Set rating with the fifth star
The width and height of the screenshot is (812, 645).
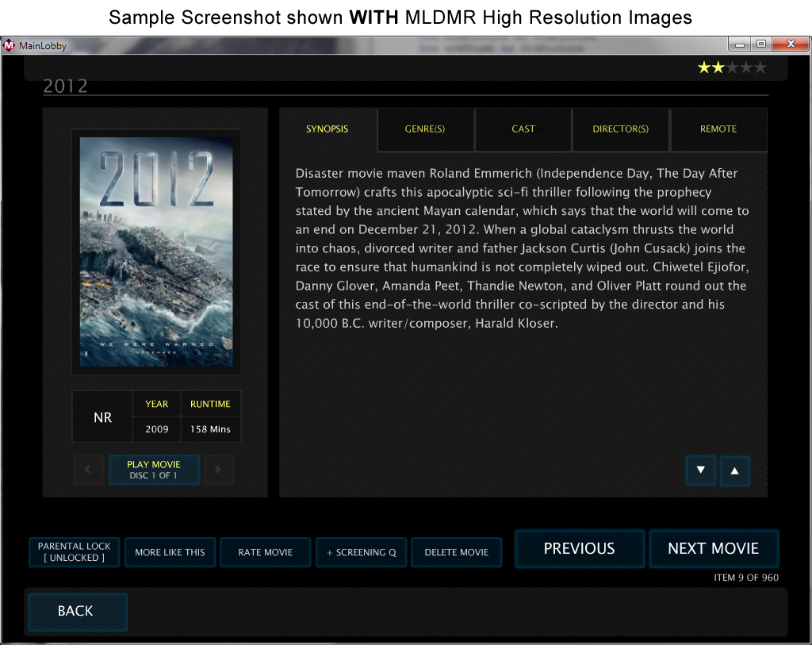(760, 67)
